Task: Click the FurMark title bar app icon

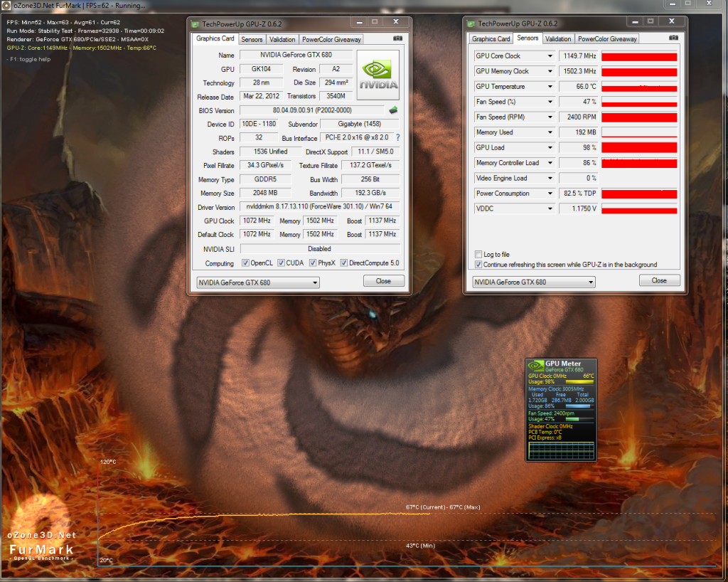Action: [6, 6]
